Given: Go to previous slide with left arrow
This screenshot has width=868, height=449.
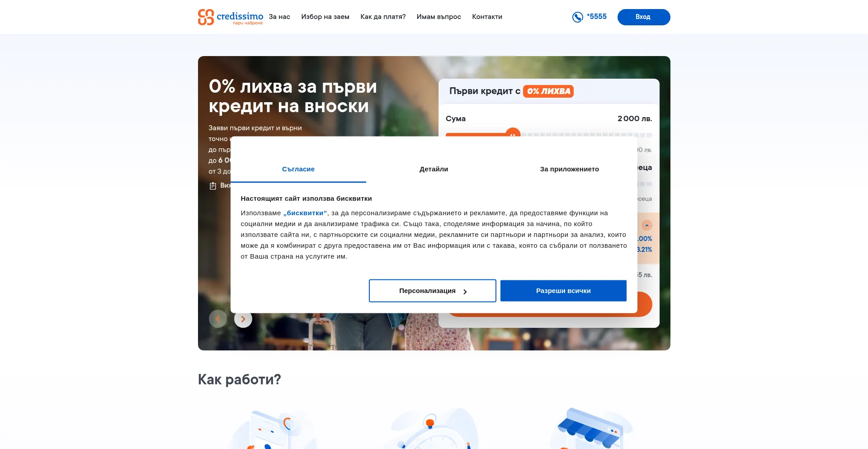Looking at the screenshot, I should pos(218,319).
